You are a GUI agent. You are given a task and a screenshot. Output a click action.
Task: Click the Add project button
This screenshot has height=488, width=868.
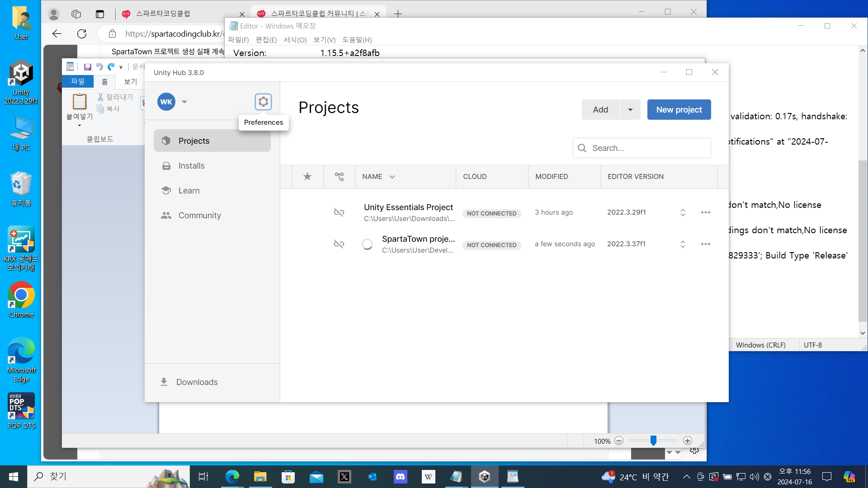(600, 110)
